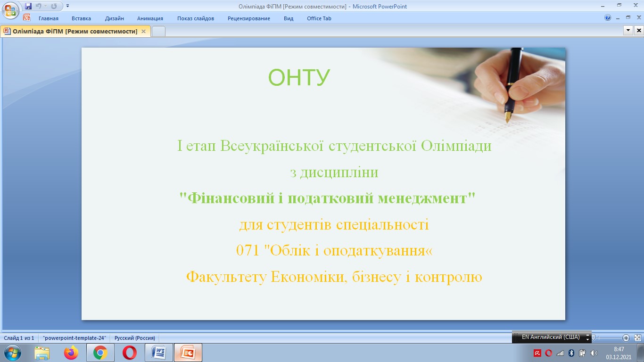Zoom in with the plus button
Viewport: 644px width, 362px height.
click(x=626, y=337)
